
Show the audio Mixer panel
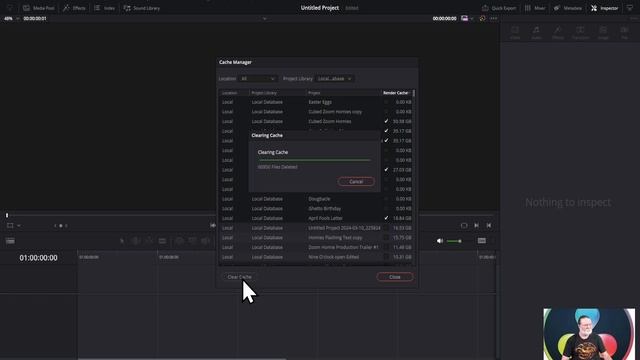click(535, 8)
